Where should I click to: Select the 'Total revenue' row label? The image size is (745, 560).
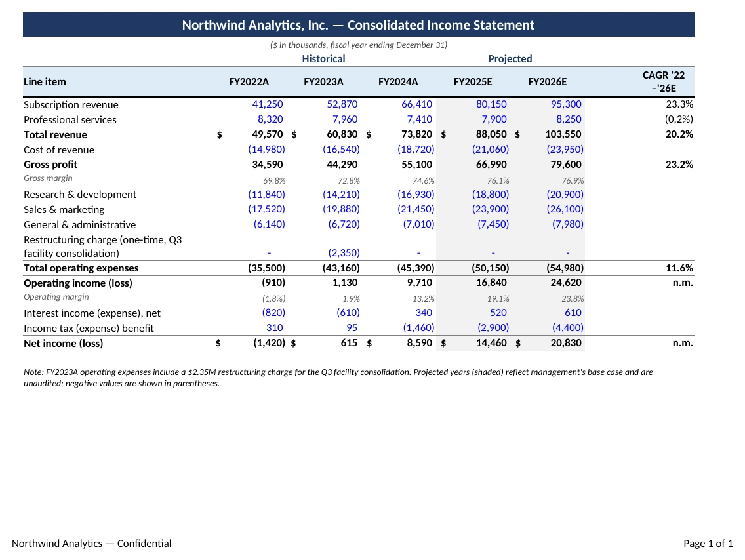55,135
